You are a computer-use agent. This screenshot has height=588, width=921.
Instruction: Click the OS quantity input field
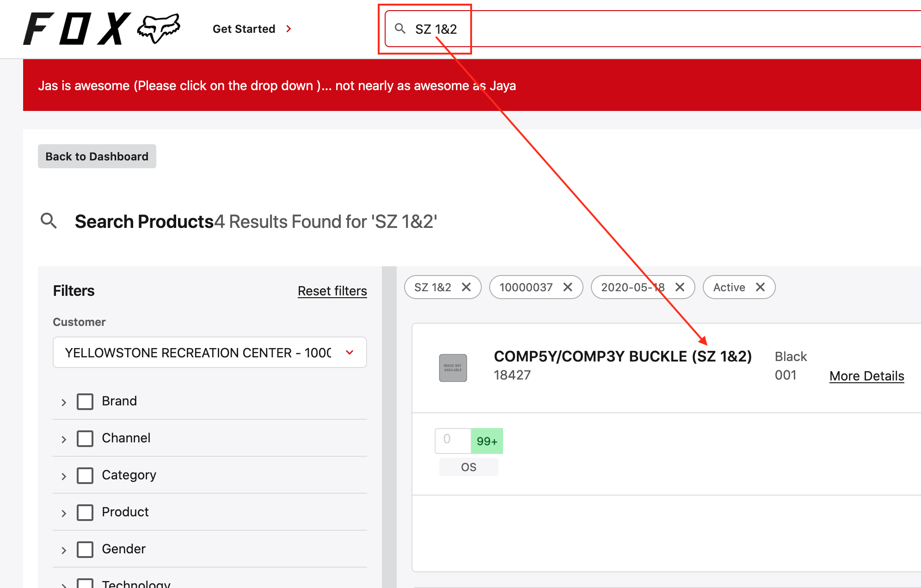coord(453,440)
